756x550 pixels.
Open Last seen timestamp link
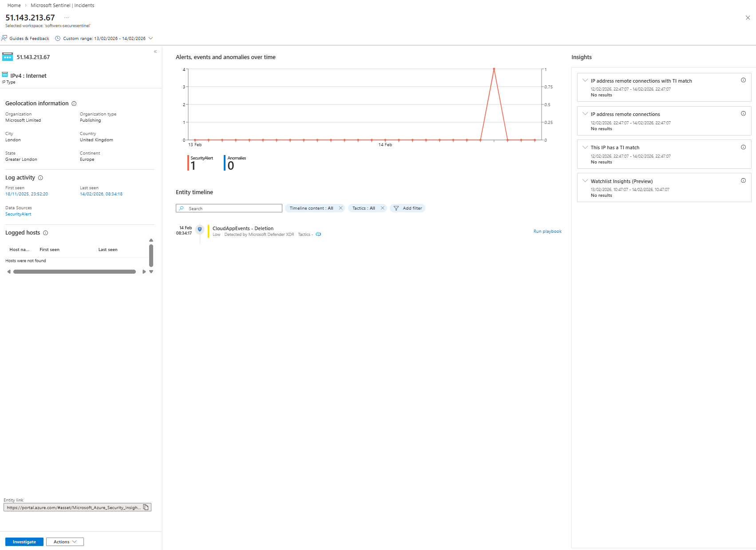(x=101, y=194)
